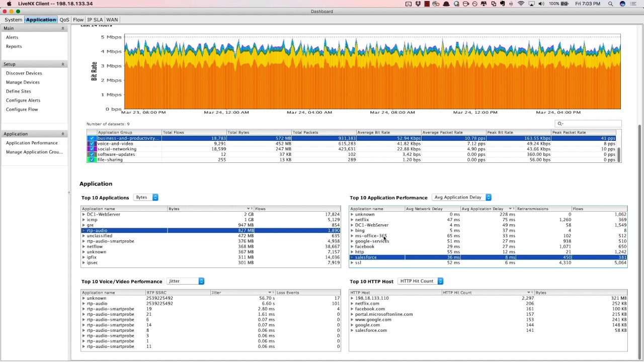The image size is (644, 362).
Task: Switch to the QoS tab
Action: pyautogui.click(x=64, y=20)
